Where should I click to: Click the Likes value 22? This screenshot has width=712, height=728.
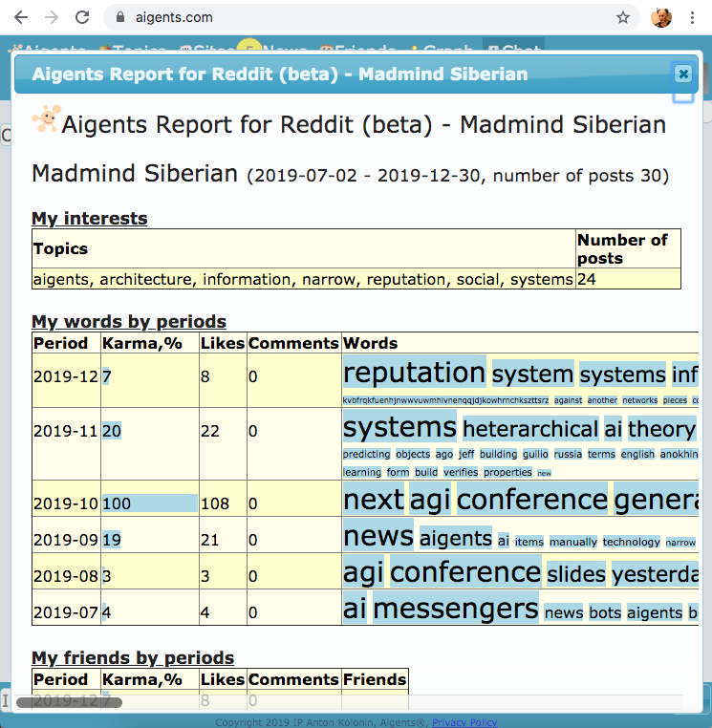click(x=209, y=431)
